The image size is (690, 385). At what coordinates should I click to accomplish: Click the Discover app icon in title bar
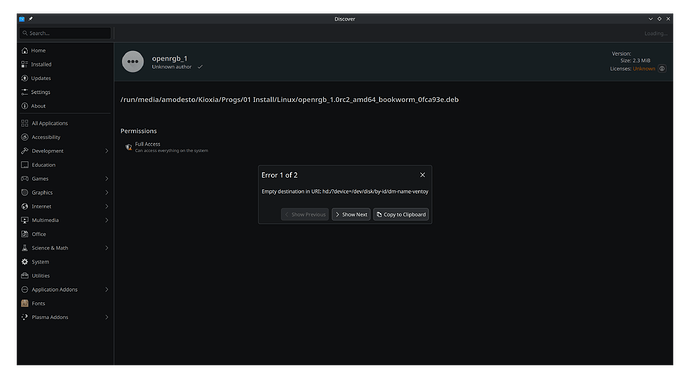coord(22,19)
